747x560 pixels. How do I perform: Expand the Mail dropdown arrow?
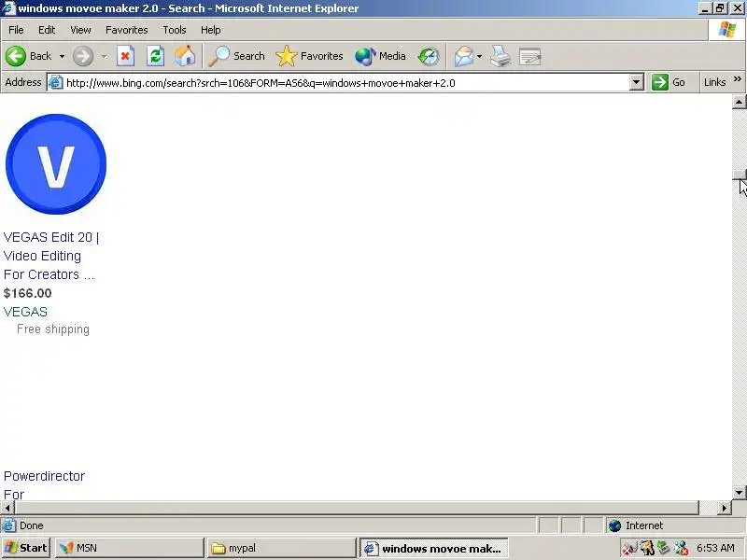[x=479, y=56]
